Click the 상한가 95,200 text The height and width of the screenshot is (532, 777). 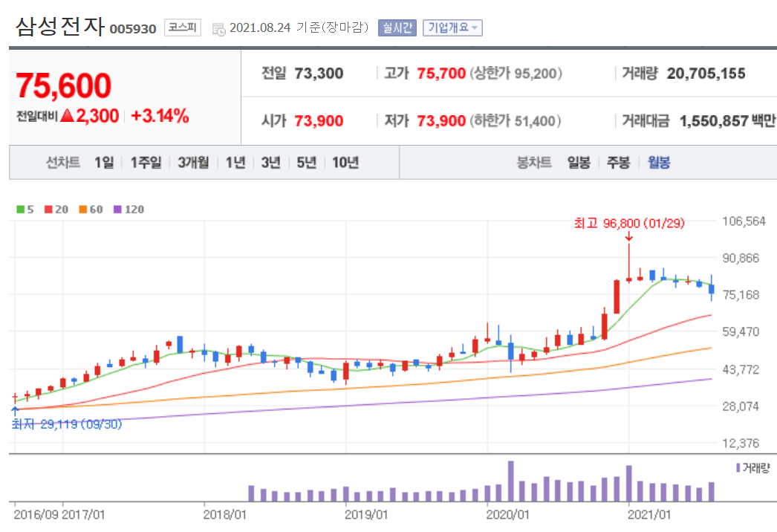(x=516, y=74)
